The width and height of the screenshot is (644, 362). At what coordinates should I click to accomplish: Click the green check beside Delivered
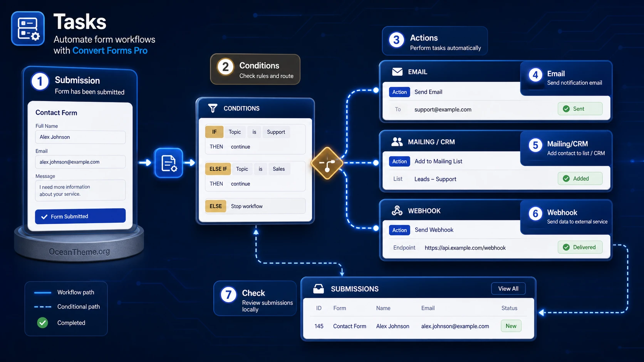566,247
